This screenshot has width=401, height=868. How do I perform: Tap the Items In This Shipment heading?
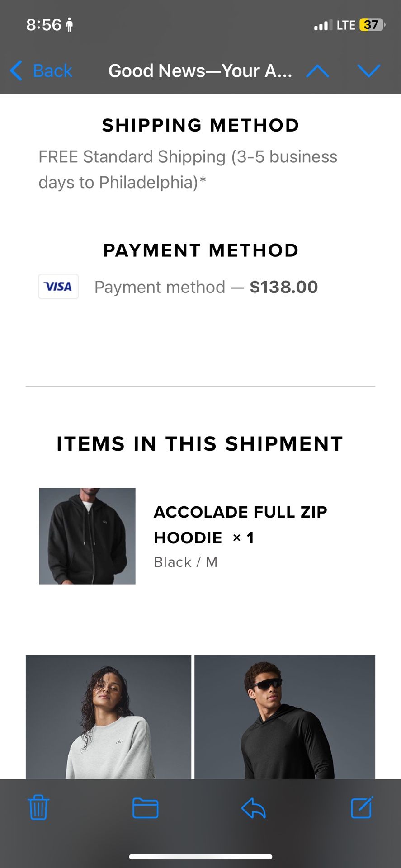click(x=200, y=444)
